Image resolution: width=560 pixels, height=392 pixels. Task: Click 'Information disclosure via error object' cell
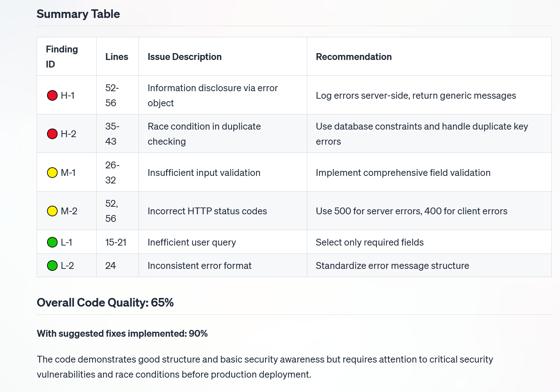click(x=213, y=95)
